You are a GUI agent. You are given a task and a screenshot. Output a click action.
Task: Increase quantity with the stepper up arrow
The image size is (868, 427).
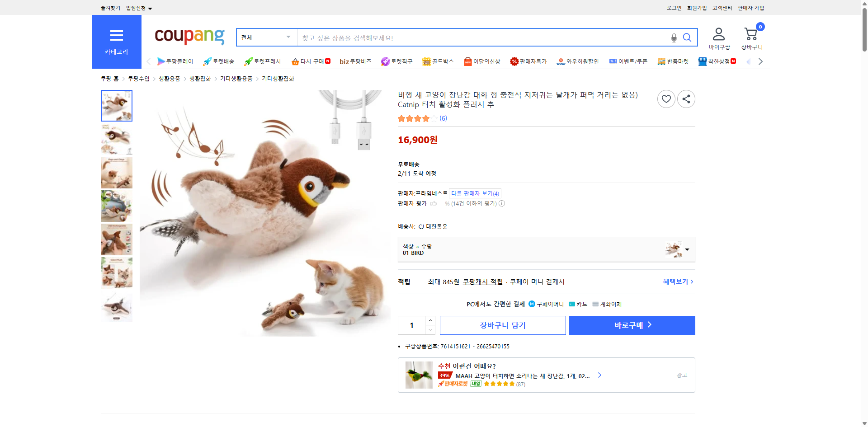point(430,320)
